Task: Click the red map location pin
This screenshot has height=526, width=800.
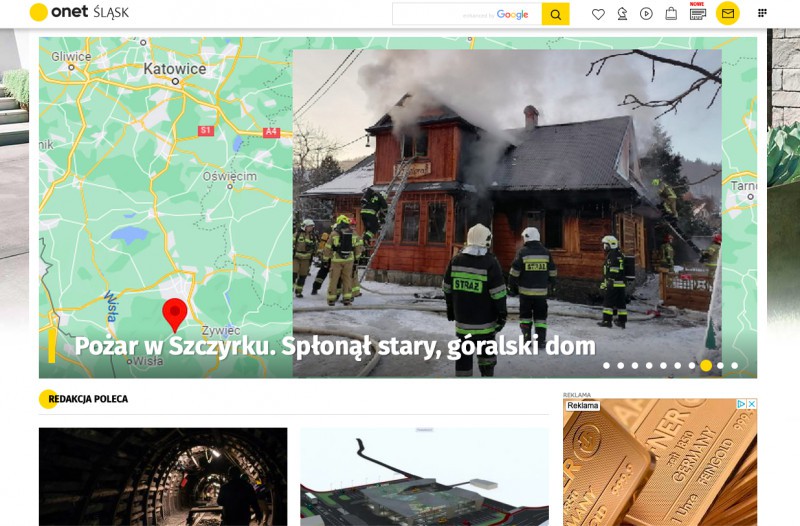Action: tap(175, 313)
